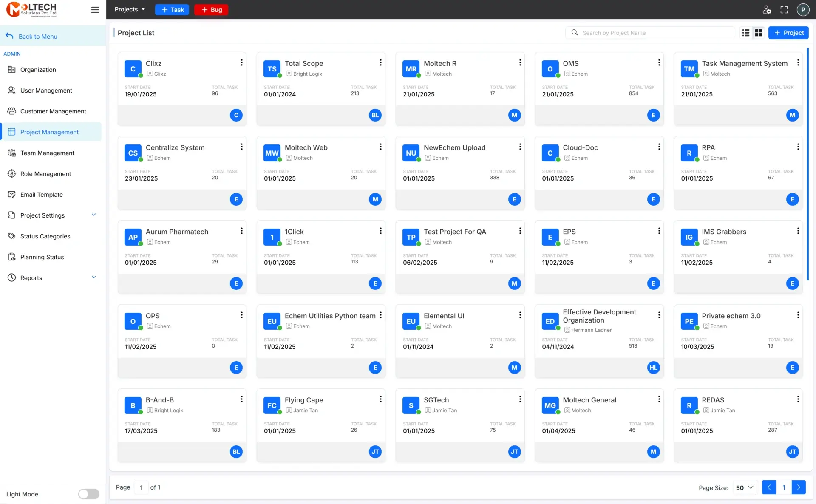Enable fullscreen mode icon
This screenshot has width=816, height=504.
[x=784, y=9]
